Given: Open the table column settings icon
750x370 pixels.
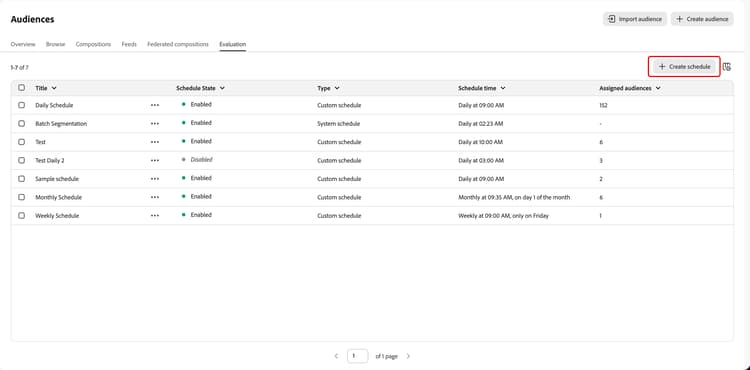Looking at the screenshot, I should [x=727, y=67].
